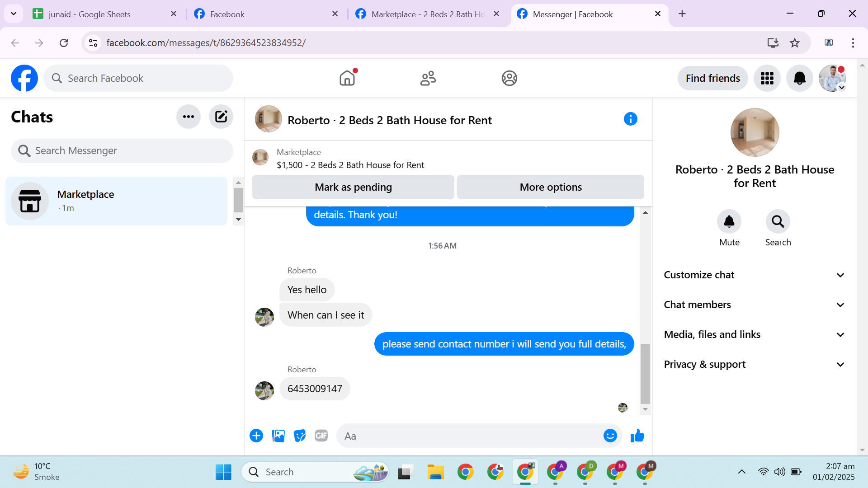Install app icon in address bar

click(x=773, y=42)
